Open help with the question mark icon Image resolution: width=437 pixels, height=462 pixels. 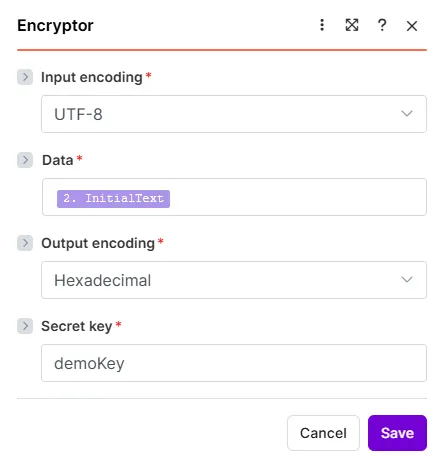click(382, 25)
